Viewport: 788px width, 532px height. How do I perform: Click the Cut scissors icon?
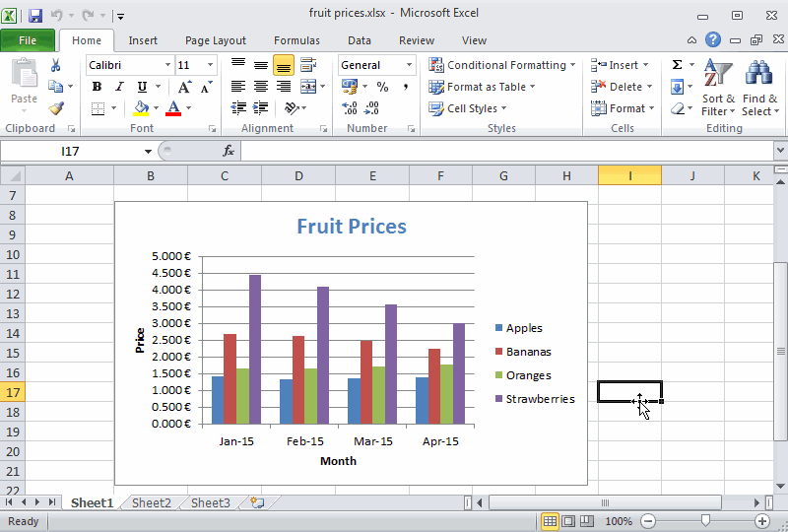(x=56, y=65)
